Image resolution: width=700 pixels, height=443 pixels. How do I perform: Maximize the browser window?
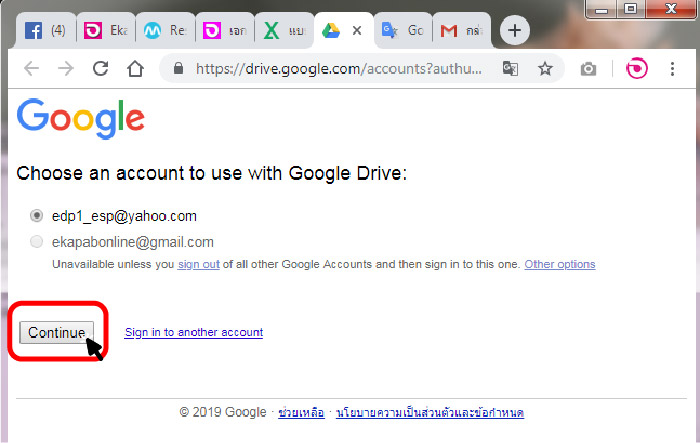[630, 9]
